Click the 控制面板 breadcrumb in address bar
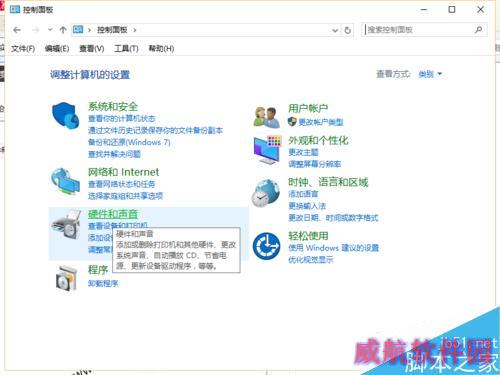Image resolution: width=500 pixels, height=375 pixels. (x=112, y=30)
